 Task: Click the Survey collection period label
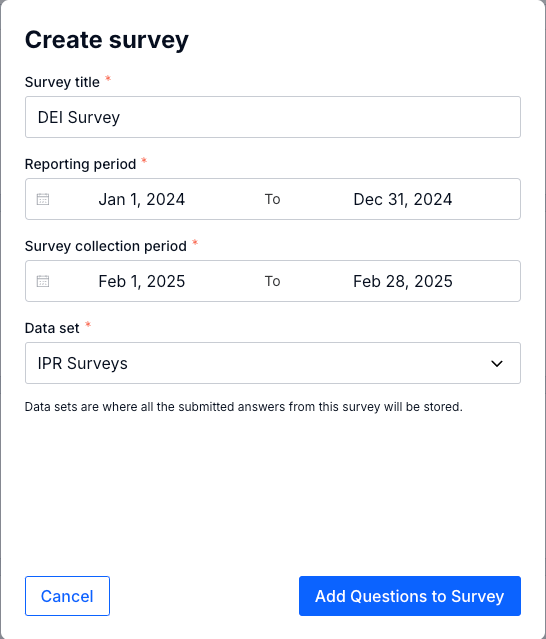(x=106, y=246)
